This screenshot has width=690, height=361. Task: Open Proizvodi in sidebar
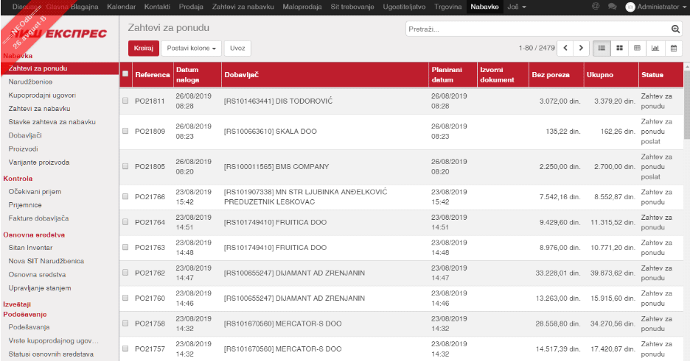click(x=23, y=149)
